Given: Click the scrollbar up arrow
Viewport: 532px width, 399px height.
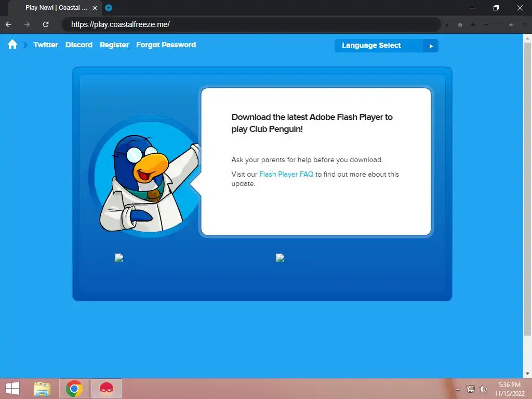Looking at the screenshot, I should 527,38.
